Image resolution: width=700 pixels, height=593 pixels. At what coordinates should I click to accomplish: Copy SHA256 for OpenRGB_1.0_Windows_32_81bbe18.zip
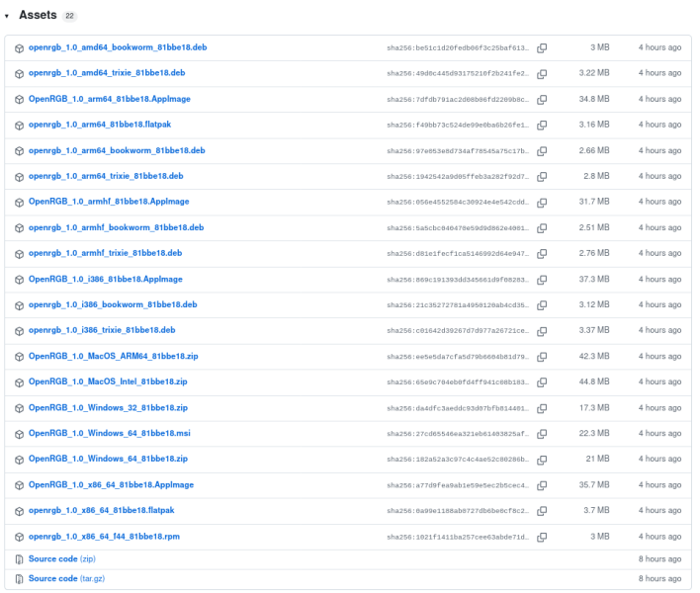coord(542,408)
